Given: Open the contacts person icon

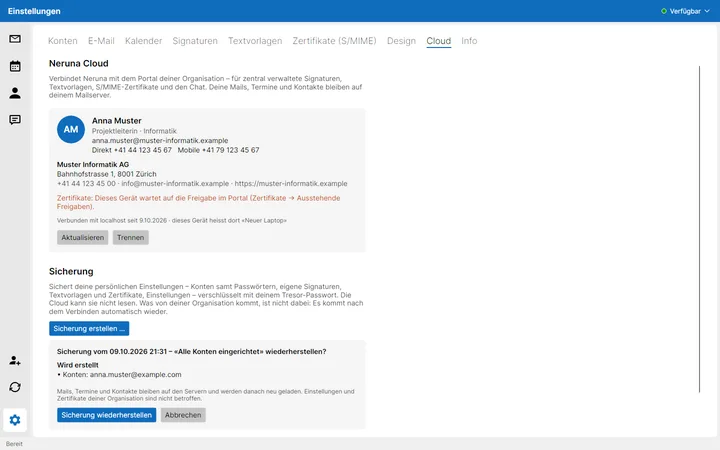Looking at the screenshot, I should tap(15, 93).
